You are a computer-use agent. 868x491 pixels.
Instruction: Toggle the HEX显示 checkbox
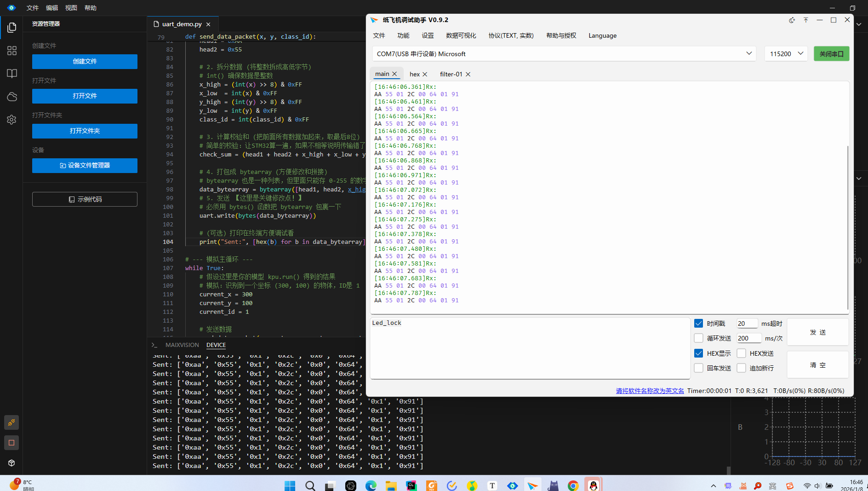point(698,353)
